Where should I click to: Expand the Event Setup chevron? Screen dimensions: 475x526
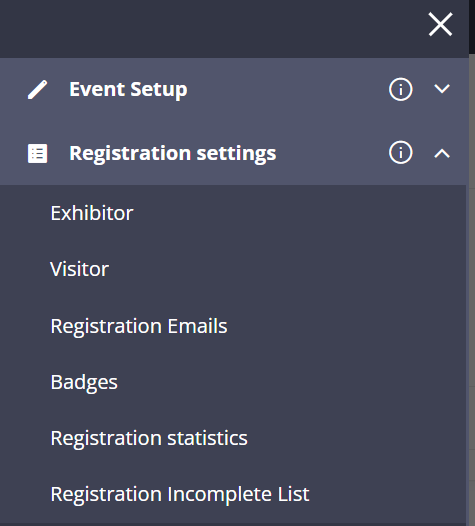[x=442, y=89]
